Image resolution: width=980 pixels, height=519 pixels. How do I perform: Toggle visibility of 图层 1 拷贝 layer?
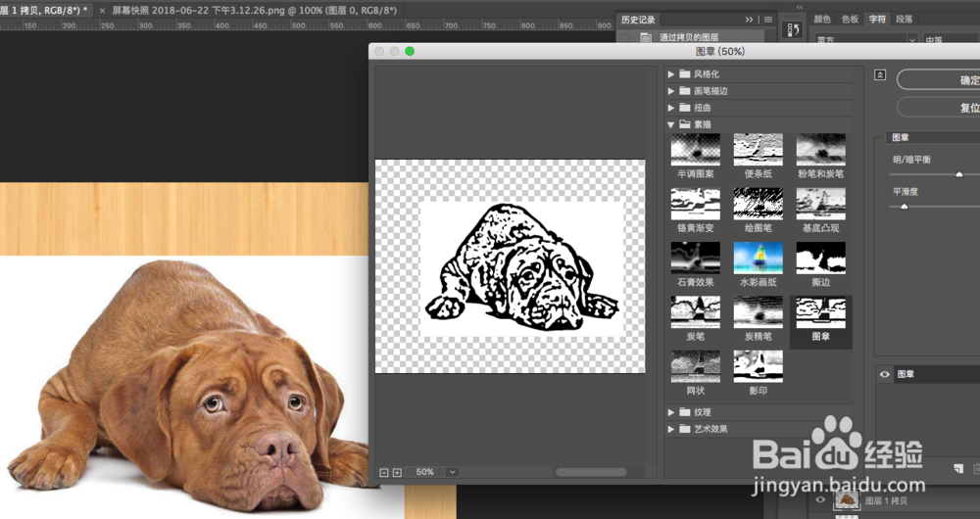[x=820, y=500]
